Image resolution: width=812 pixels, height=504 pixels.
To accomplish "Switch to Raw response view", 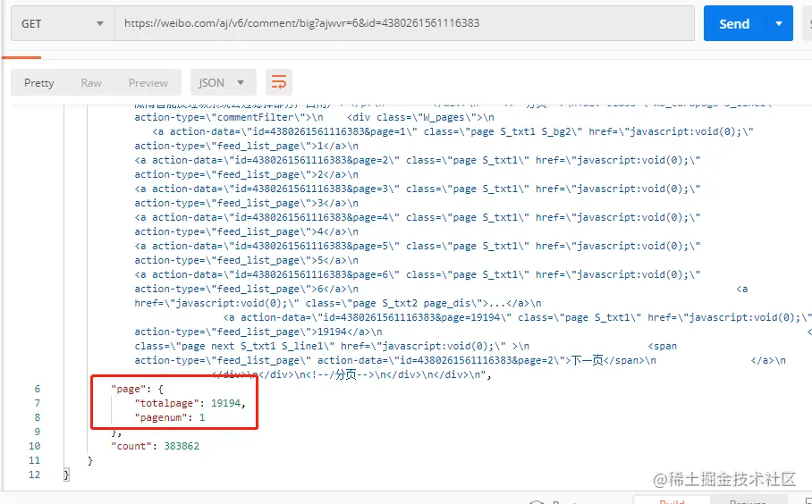I will tap(91, 83).
